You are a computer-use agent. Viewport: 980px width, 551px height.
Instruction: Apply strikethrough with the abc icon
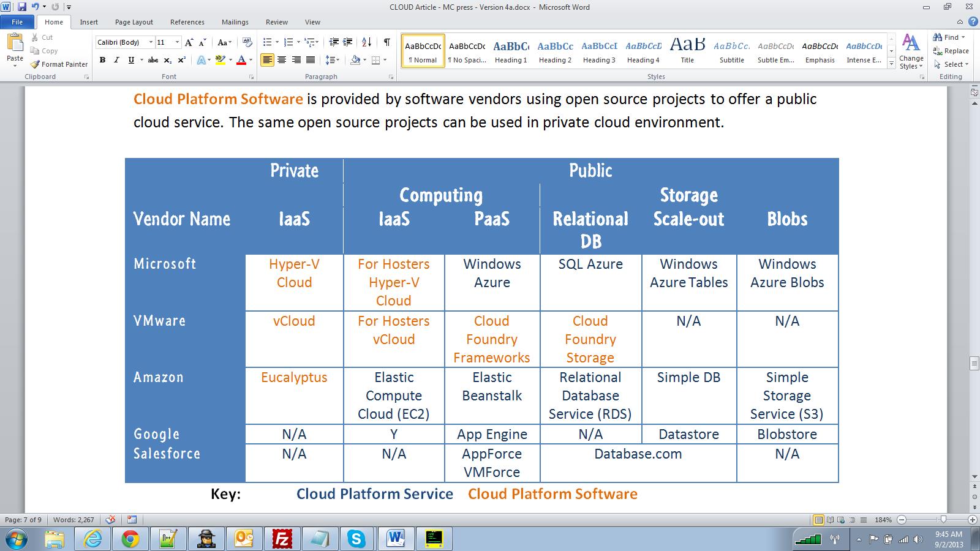coord(153,60)
